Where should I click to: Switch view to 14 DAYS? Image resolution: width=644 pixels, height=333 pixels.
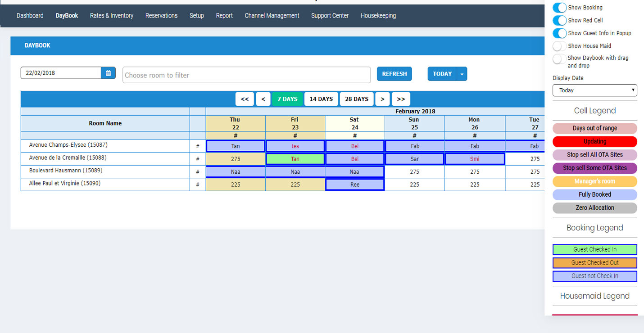(x=321, y=99)
